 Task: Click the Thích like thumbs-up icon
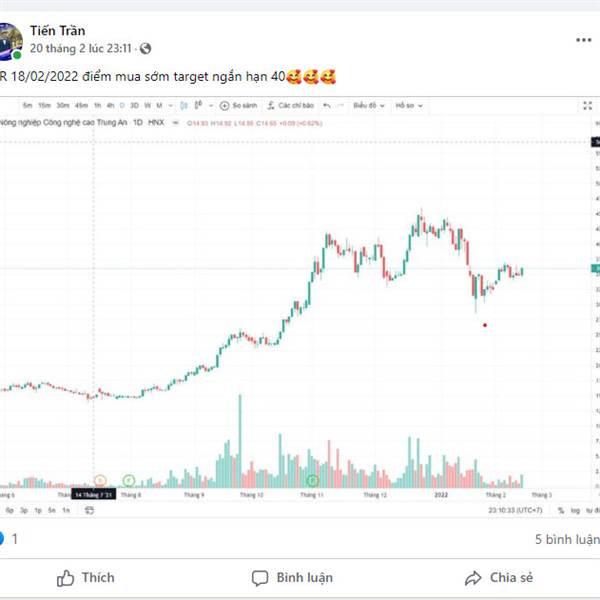66,578
